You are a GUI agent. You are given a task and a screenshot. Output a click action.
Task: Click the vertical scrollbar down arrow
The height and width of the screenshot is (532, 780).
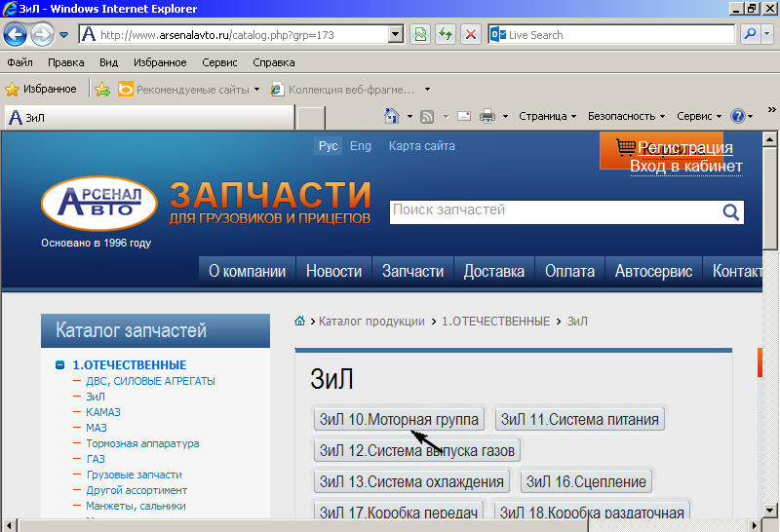tap(769, 511)
